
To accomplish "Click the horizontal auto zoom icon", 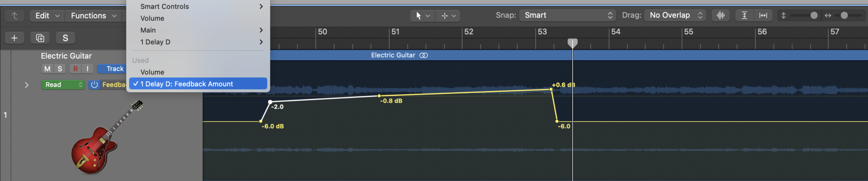I will tap(763, 15).
